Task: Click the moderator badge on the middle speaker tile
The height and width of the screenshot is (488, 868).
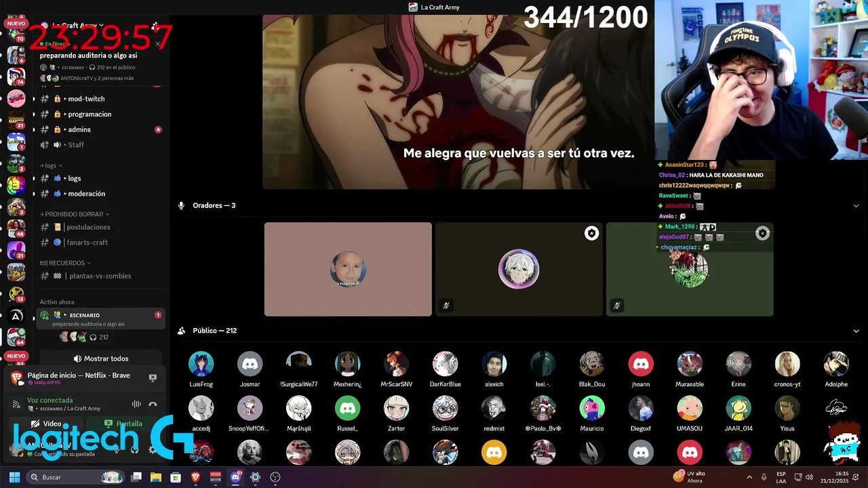Action: (592, 233)
